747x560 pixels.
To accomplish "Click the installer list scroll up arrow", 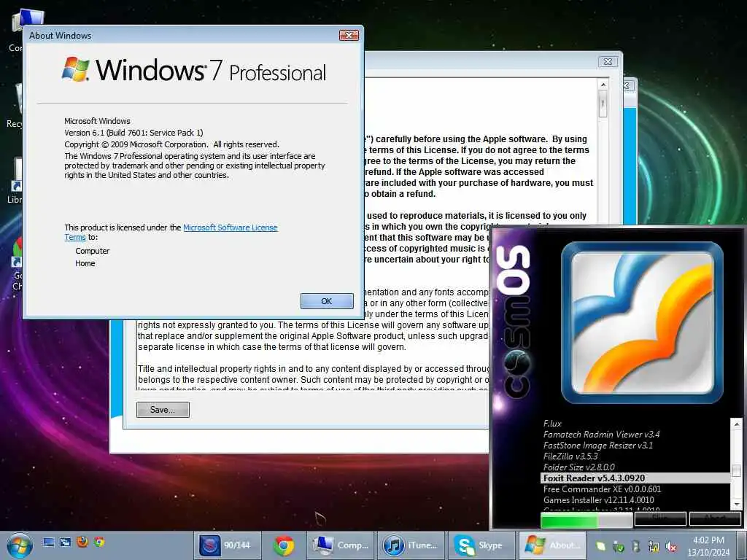I will pos(737,424).
